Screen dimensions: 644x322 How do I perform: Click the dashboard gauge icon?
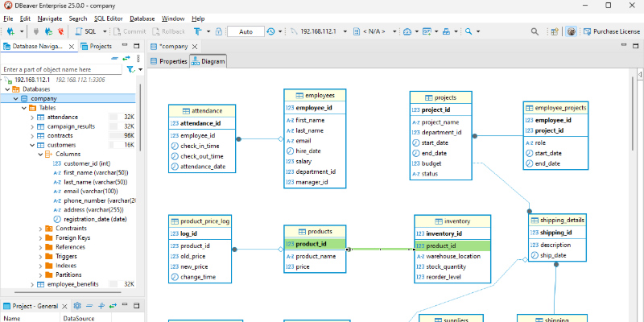point(407,31)
